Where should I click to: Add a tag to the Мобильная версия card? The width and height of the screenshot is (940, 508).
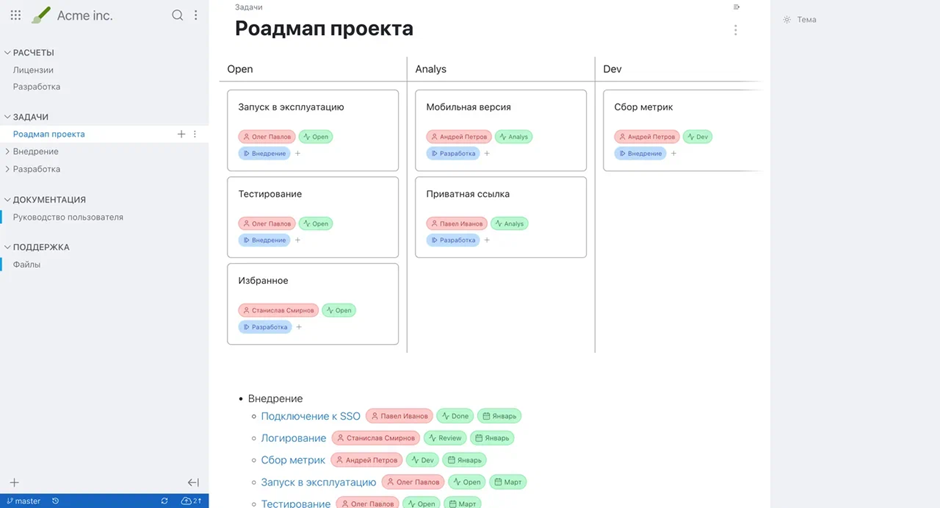[x=487, y=154]
